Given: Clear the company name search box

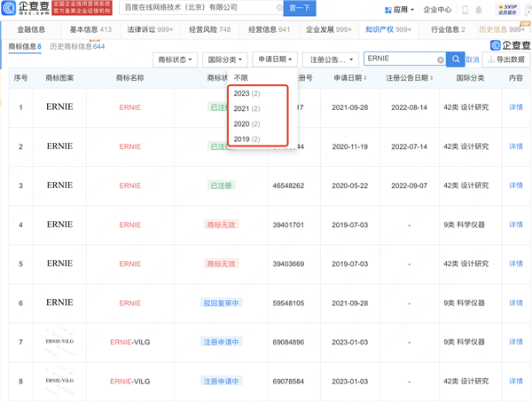Looking at the screenshot, I should tap(279, 8).
